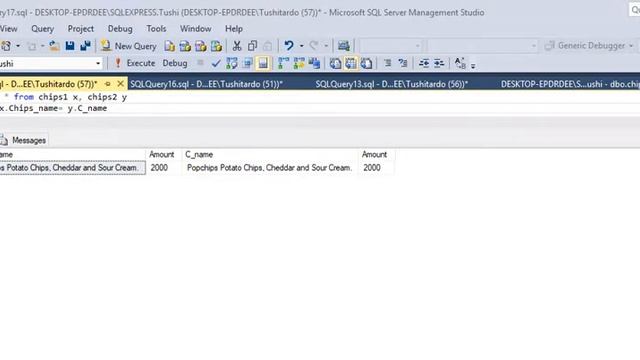Open the View menu
The image size is (640, 360).
[9, 29]
